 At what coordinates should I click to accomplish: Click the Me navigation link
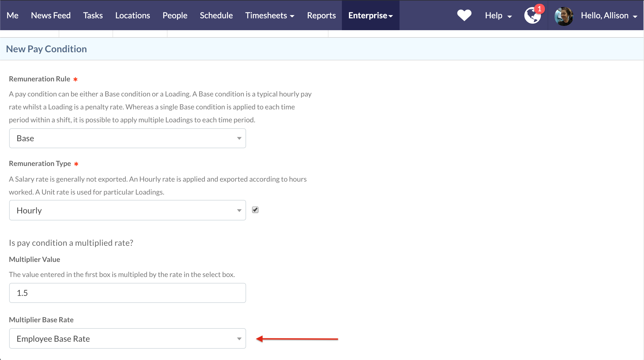(12, 15)
